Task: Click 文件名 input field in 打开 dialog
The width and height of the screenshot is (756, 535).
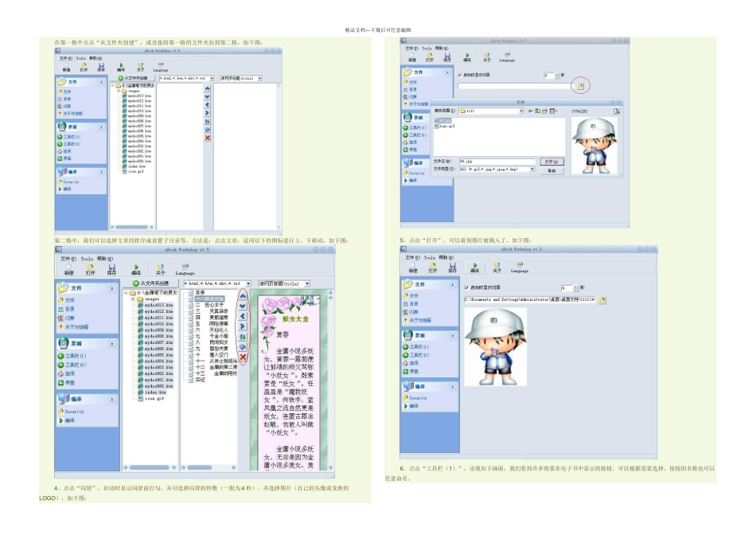Action: pos(497,161)
